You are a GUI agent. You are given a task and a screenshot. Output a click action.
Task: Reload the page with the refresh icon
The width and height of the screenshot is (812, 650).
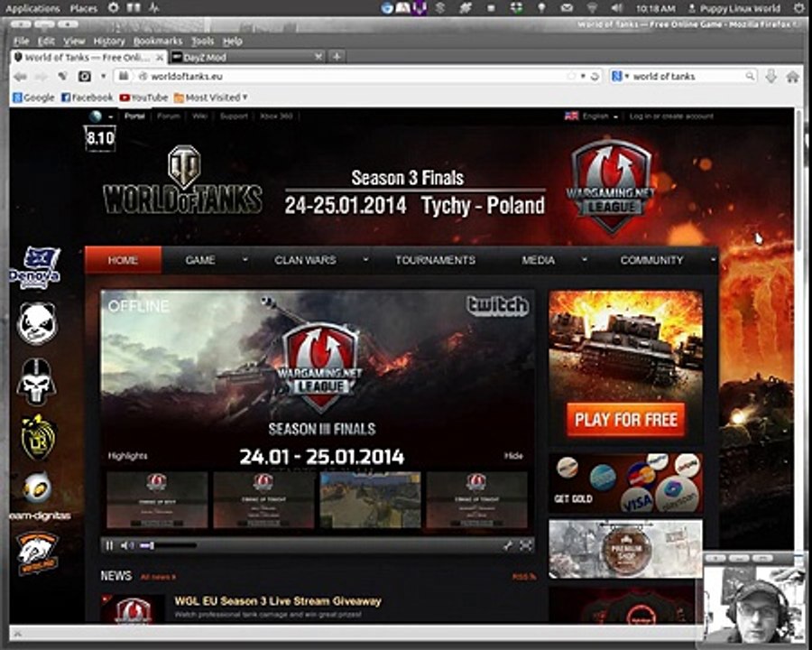[595, 76]
